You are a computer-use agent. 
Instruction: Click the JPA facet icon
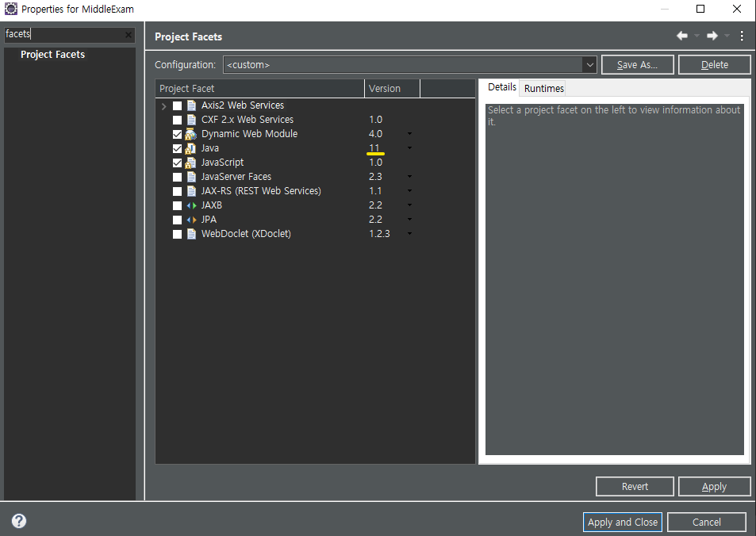tap(190, 219)
